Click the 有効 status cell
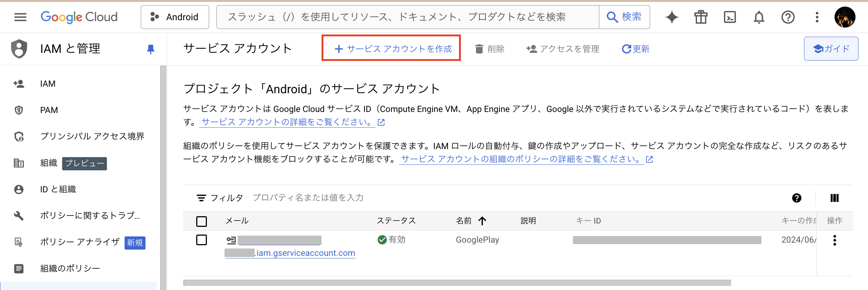 click(x=391, y=240)
